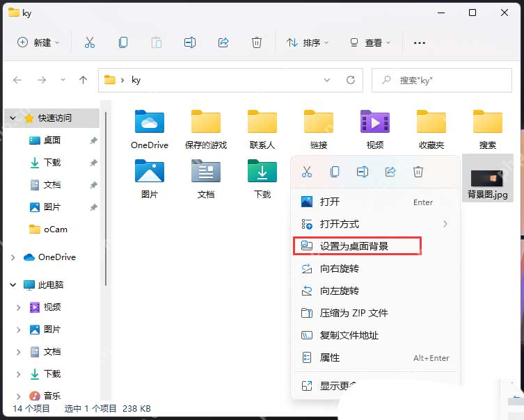The image size is (524, 420).
Task: Collapse the 此电脑 tree node
Action: pos(13,285)
